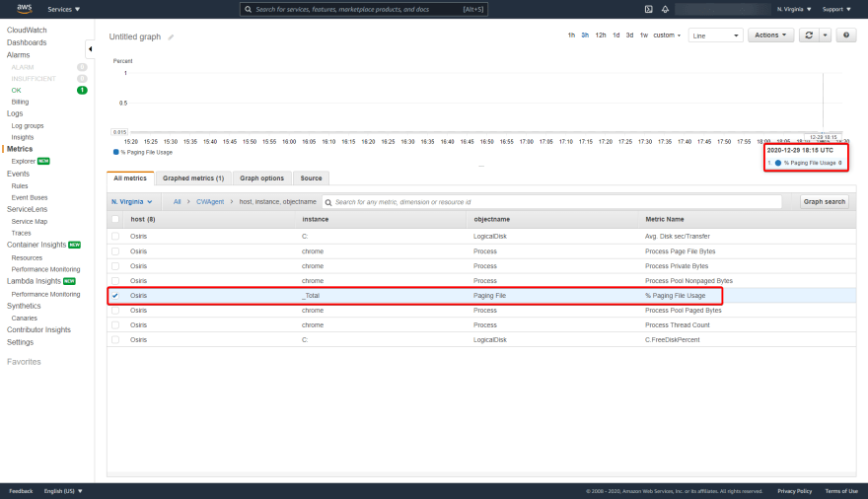Click the top AWS services search field
The width and height of the screenshot is (868, 499).
364,9
